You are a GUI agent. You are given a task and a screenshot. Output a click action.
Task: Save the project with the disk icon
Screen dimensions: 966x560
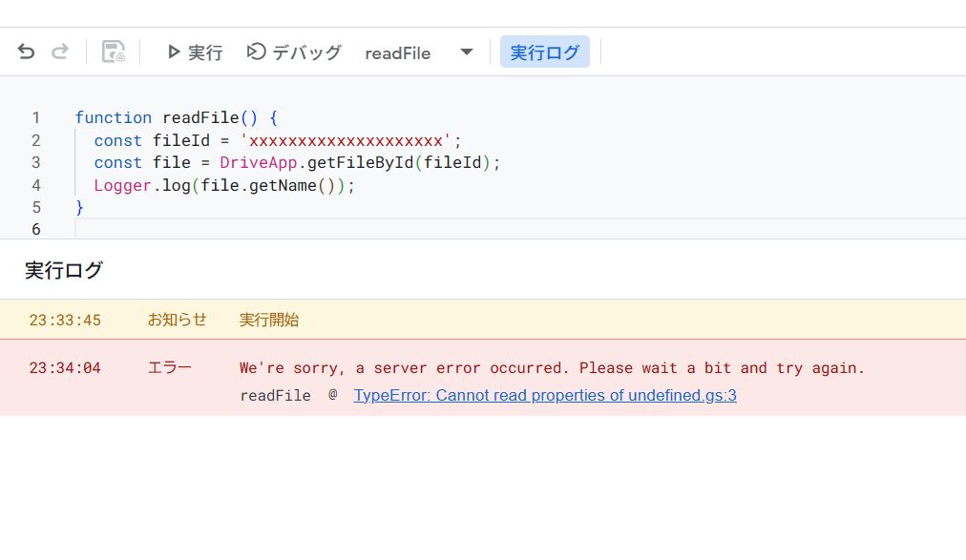[114, 52]
